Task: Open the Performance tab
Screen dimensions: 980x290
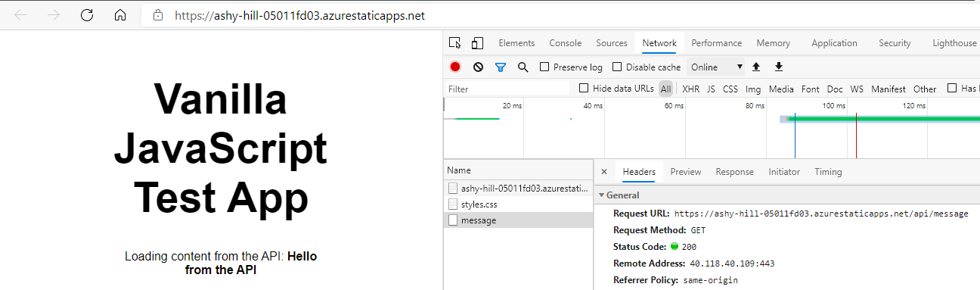Action: pos(717,43)
